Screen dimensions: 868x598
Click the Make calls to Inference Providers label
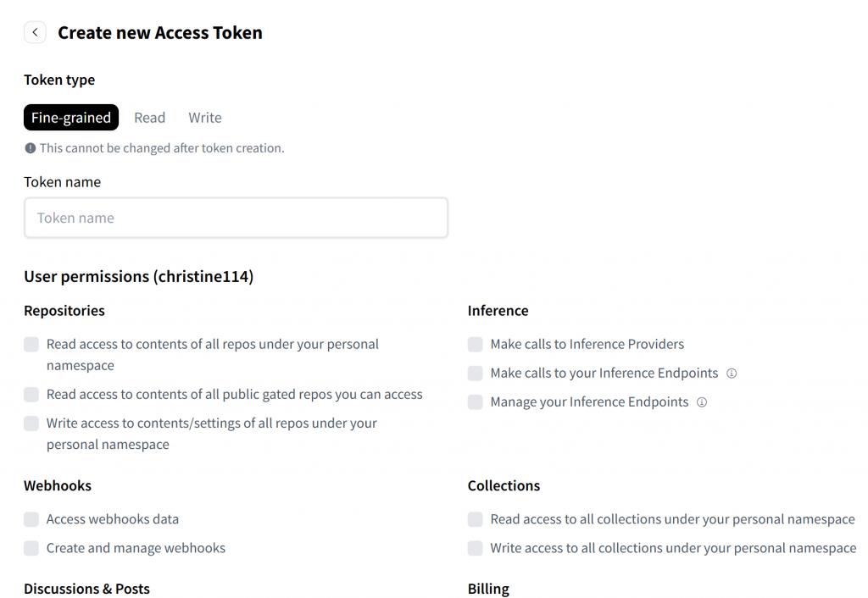click(x=587, y=345)
